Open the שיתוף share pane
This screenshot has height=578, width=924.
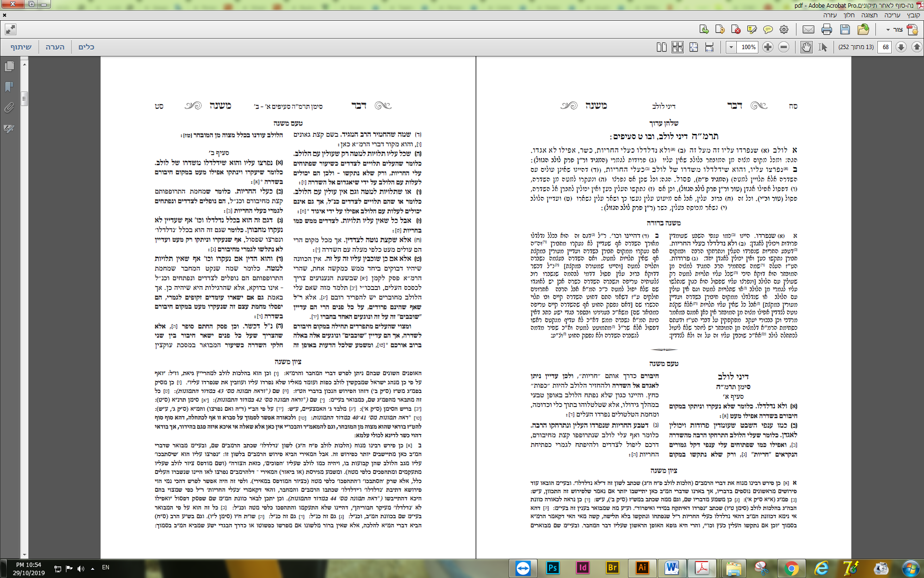point(21,47)
